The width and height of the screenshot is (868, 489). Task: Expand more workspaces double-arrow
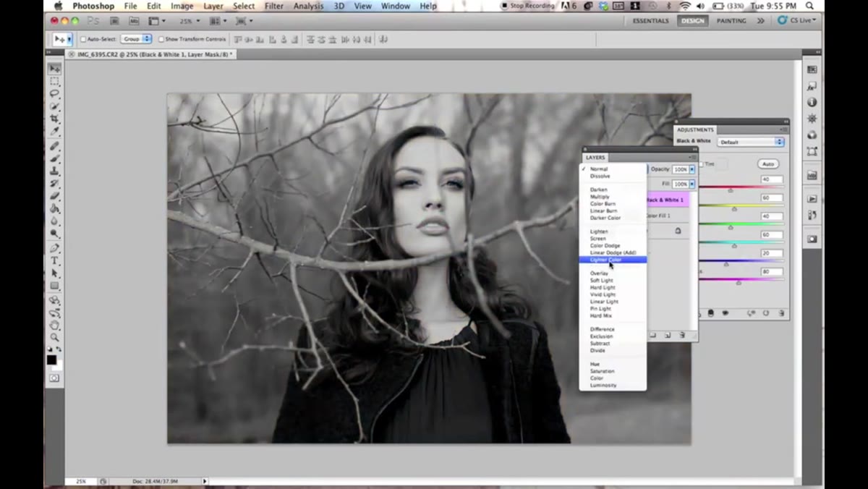click(760, 21)
